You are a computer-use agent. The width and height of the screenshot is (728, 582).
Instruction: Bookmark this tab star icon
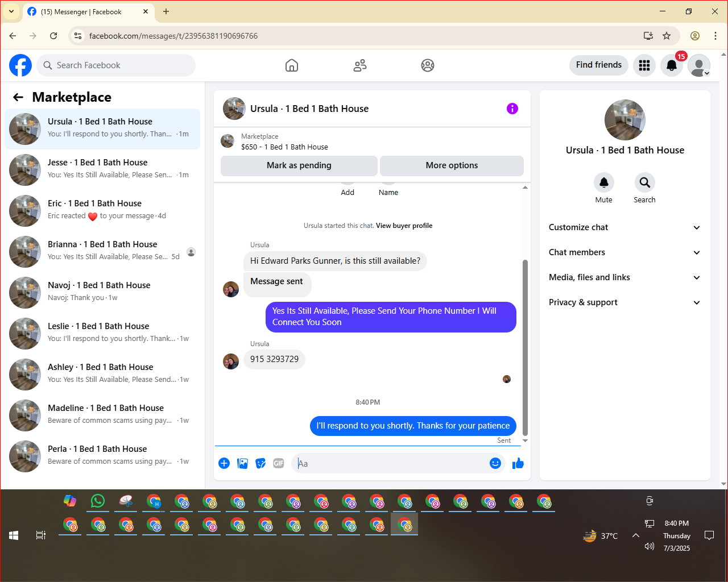click(667, 36)
